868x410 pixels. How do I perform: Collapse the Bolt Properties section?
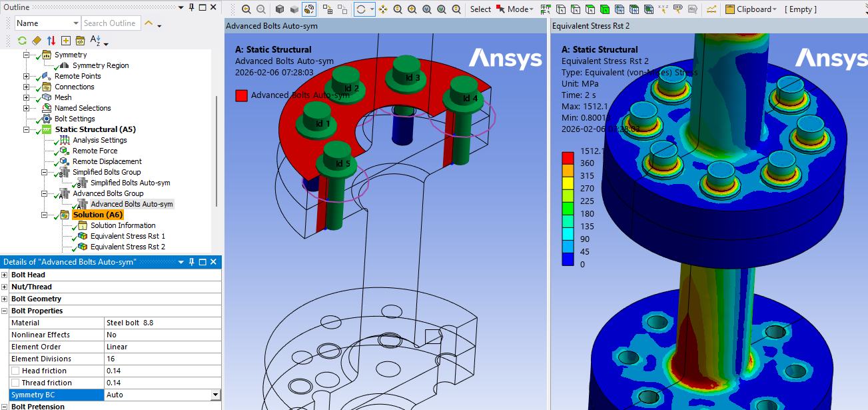click(x=5, y=311)
